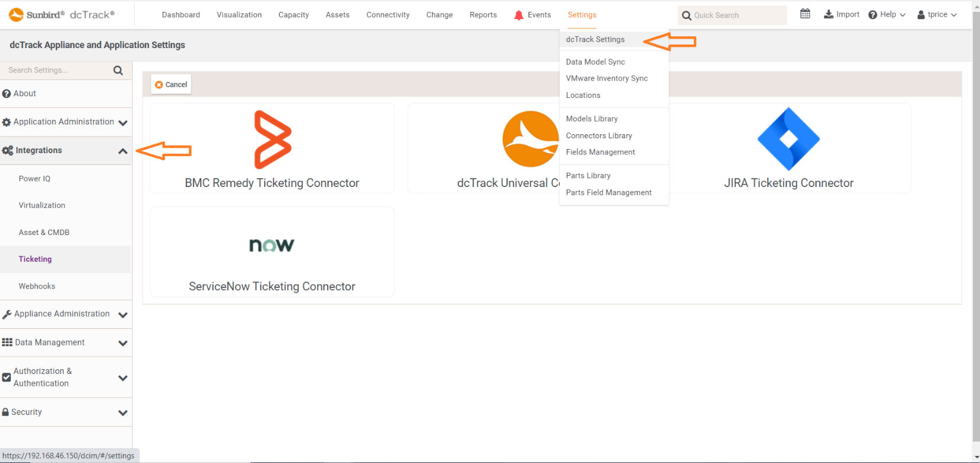This screenshot has width=980, height=463.
Task: Click the search magnifier in settings sidebar
Action: (x=118, y=70)
